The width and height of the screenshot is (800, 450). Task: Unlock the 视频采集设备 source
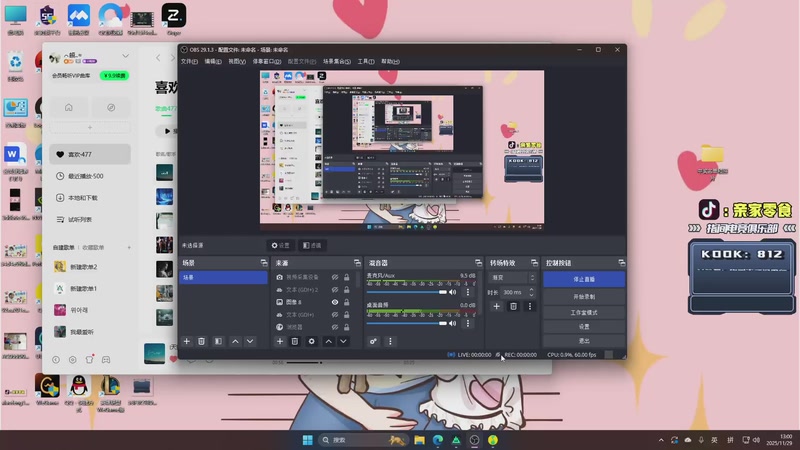pyautogui.click(x=346, y=277)
